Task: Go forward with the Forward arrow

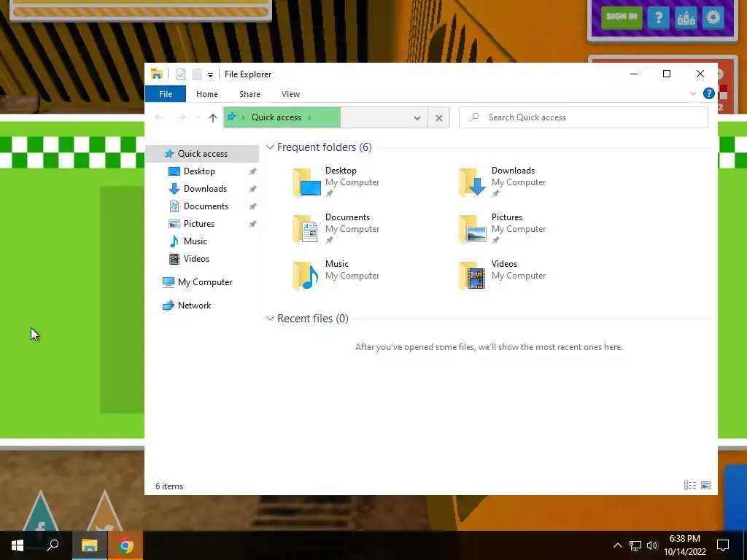Action: pos(181,117)
